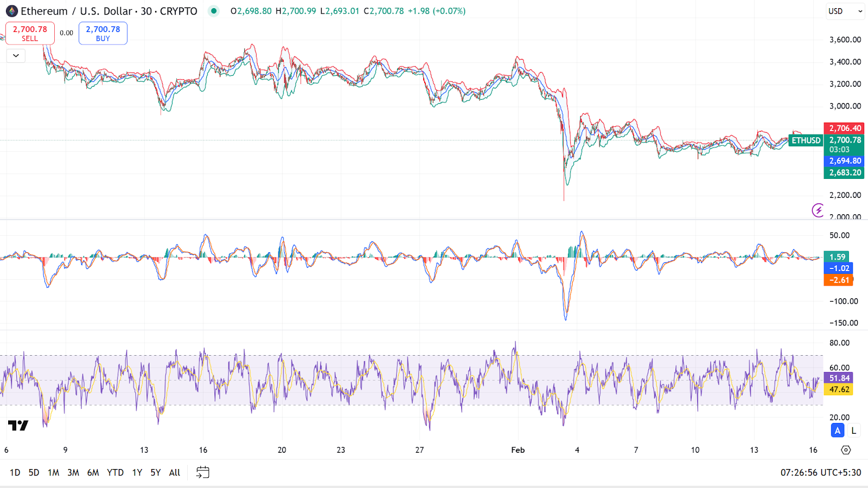868x488 pixels.
Task: Collapse the legend with the chevron under SELL
Action: 16,55
